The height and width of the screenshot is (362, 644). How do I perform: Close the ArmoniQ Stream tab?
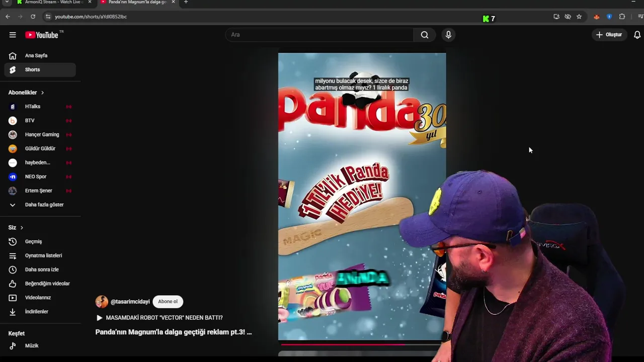click(90, 2)
